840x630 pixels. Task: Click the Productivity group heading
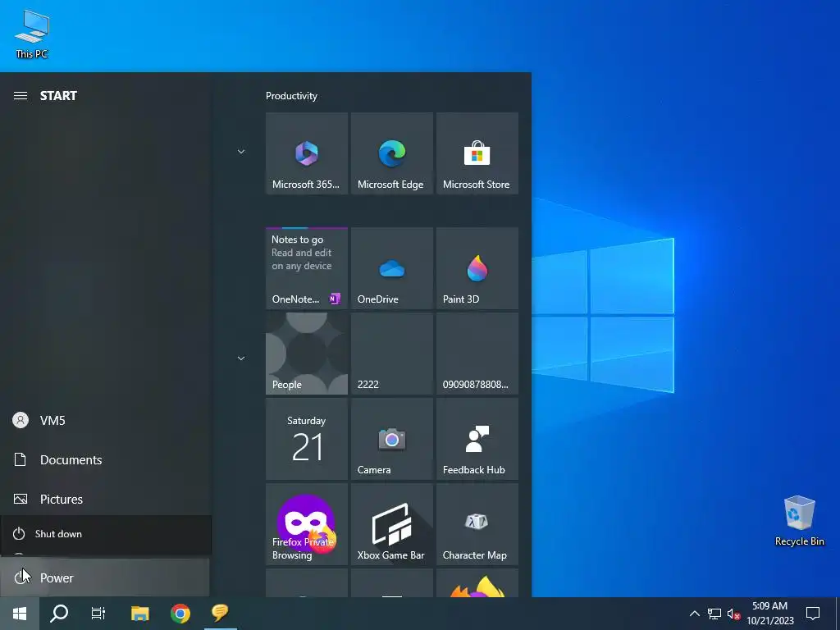coord(291,96)
